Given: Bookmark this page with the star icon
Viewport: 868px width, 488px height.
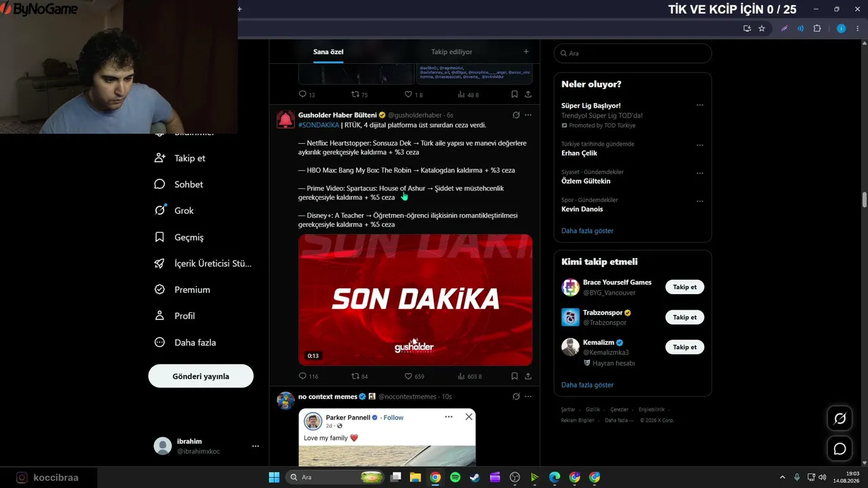Looking at the screenshot, I should 762,28.
